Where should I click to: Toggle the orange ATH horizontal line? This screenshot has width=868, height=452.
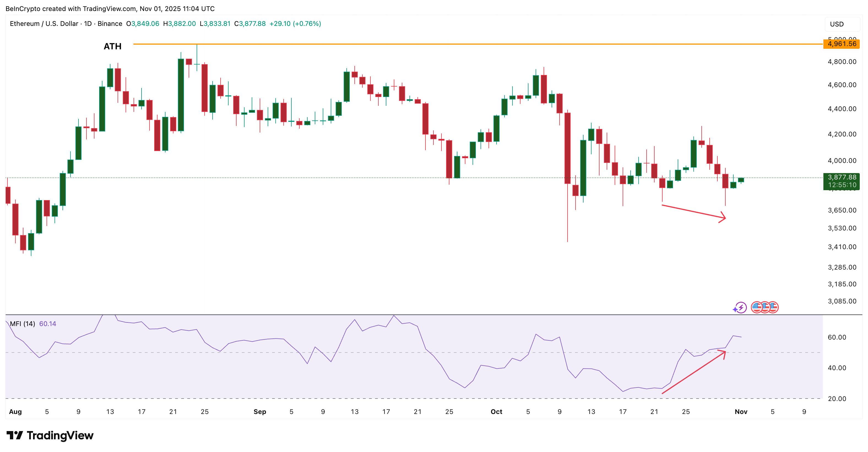(404, 44)
